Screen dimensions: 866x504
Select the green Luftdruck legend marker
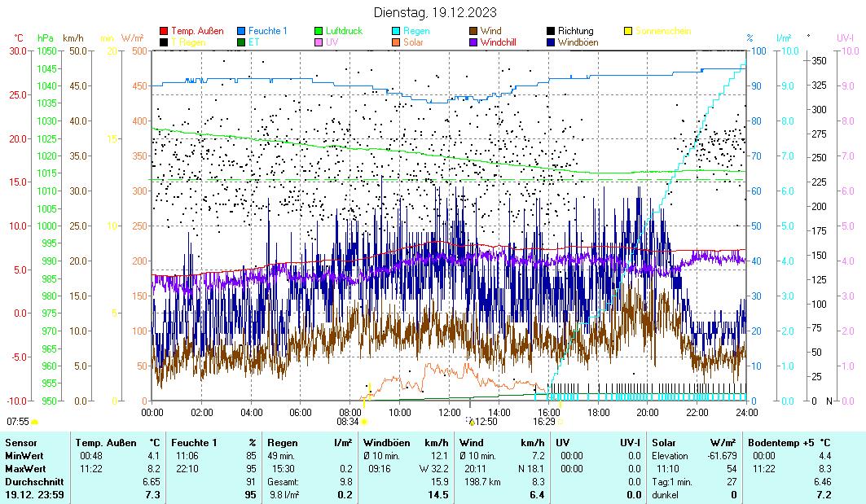point(319,31)
